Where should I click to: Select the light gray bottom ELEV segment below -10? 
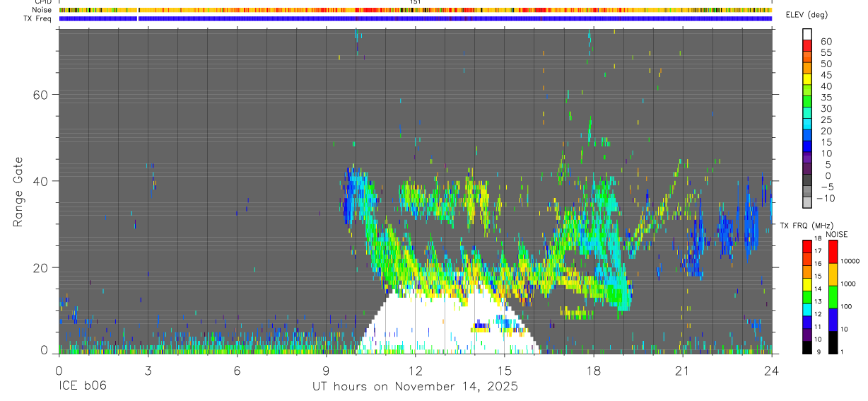(807, 203)
